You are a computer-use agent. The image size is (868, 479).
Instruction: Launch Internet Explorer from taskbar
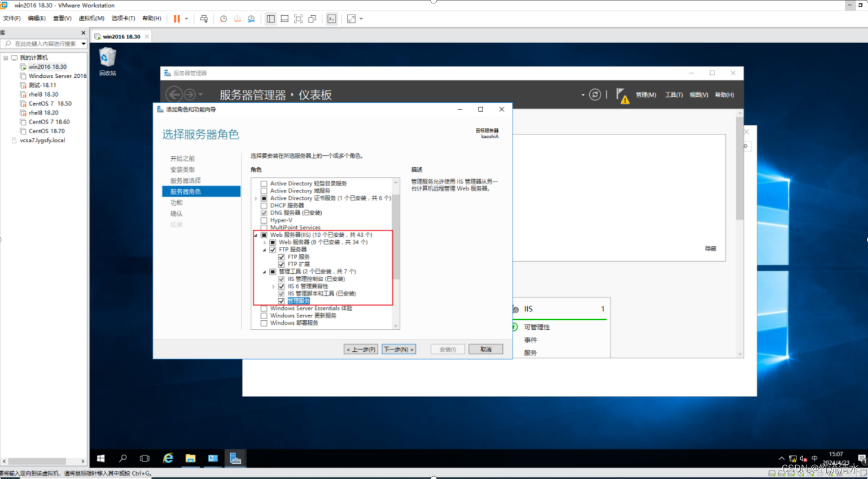point(168,459)
